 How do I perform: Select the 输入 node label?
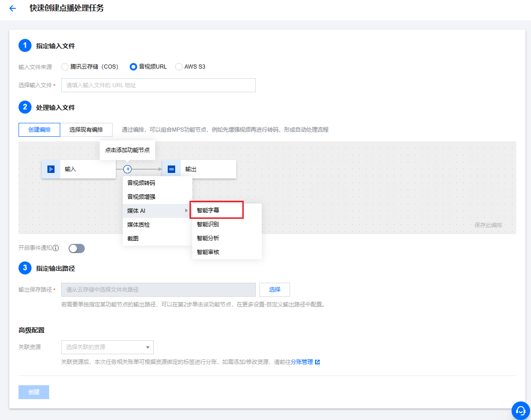70,169
